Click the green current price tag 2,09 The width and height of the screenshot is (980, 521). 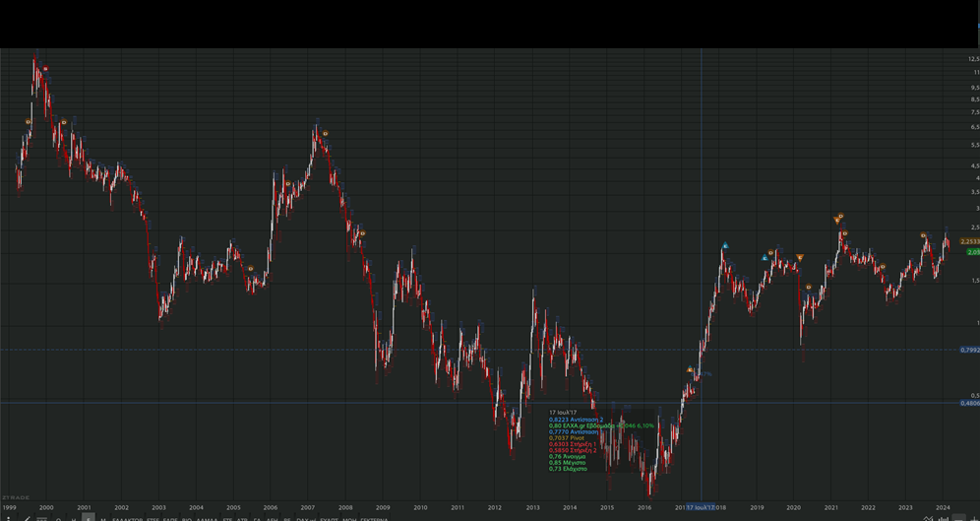973,252
